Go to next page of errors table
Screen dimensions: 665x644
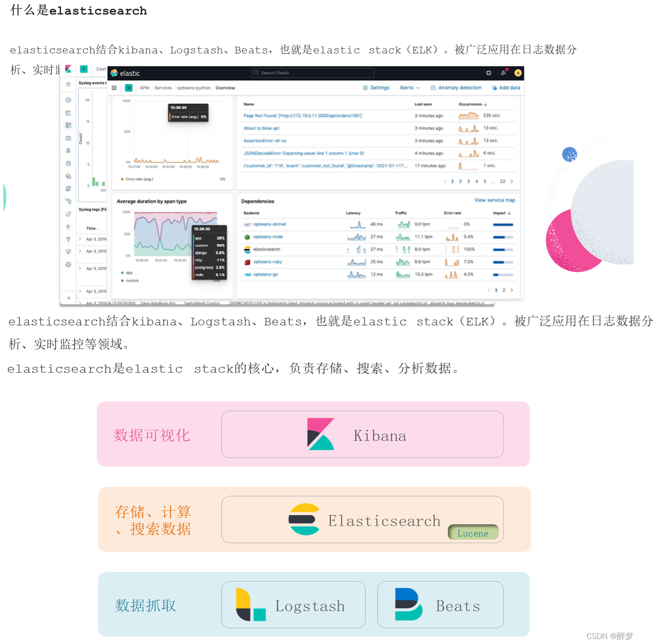[512, 182]
